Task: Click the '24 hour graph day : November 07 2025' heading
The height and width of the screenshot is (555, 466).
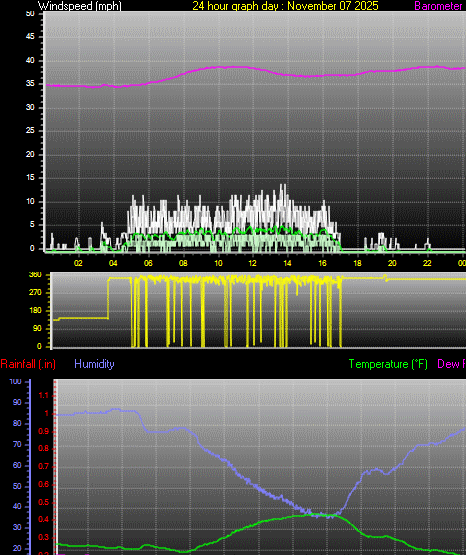Action: coord(285,6)
